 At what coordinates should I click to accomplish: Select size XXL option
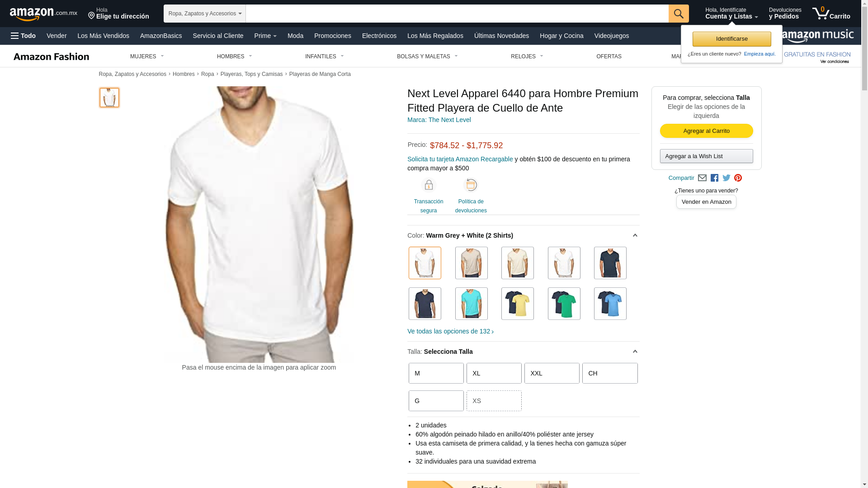point(552,373)
